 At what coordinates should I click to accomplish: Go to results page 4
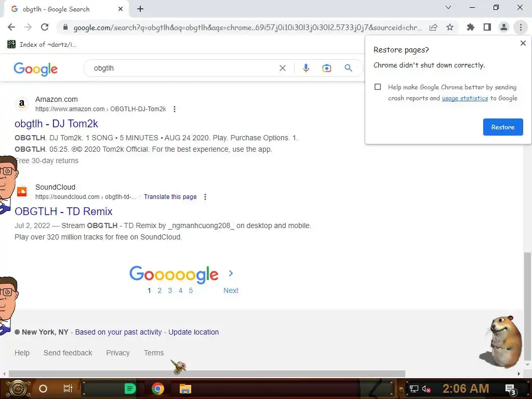[x=180, y=290]
